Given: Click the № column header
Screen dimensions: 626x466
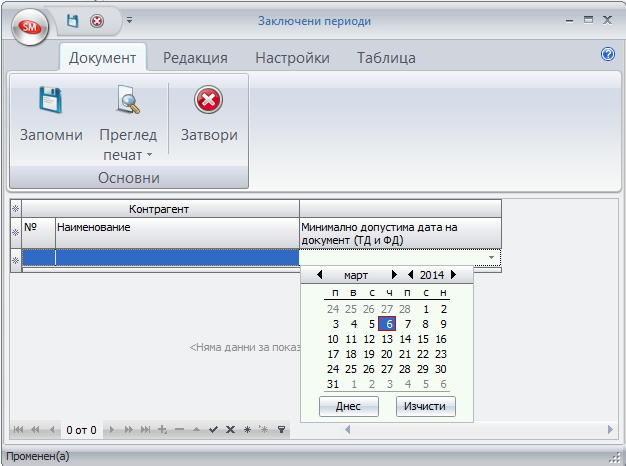Looking at the screenshot, I should pyautogui.click(x=38, y=233).
